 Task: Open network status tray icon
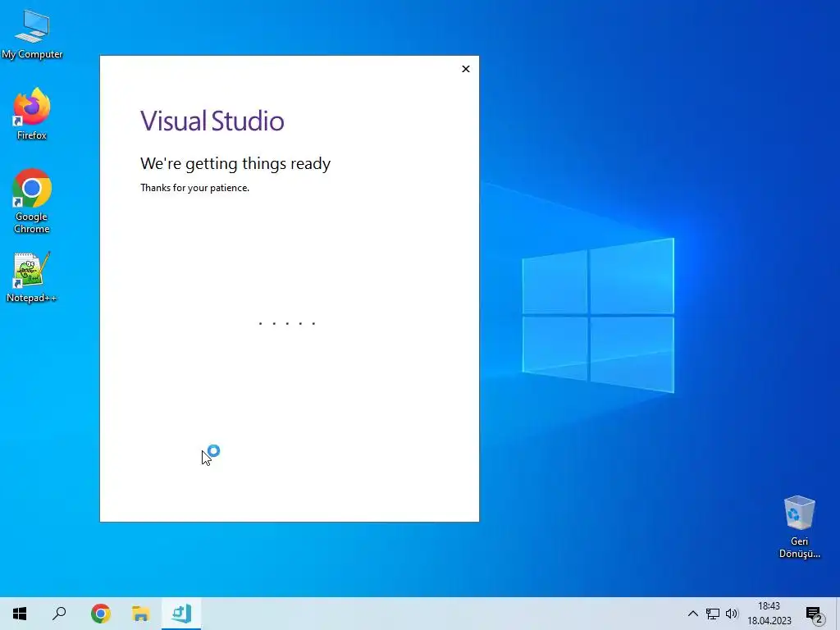point(713,614)
